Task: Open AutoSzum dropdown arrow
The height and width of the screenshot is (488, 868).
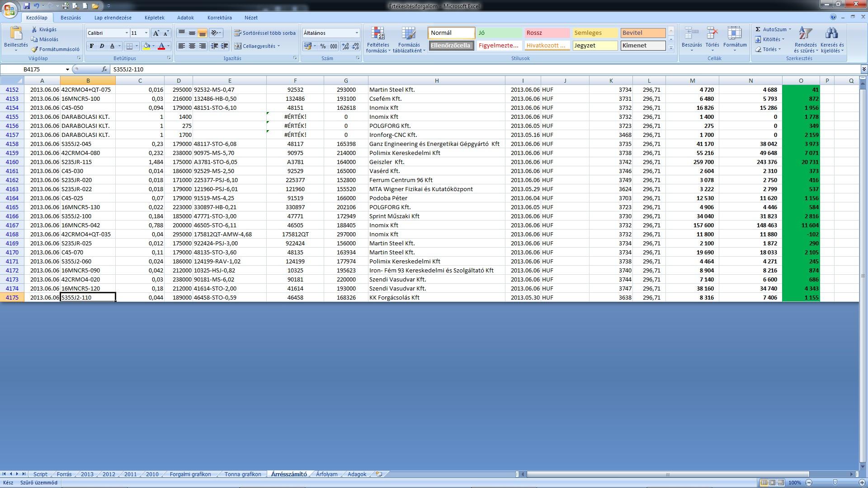Action: (790, 29)
